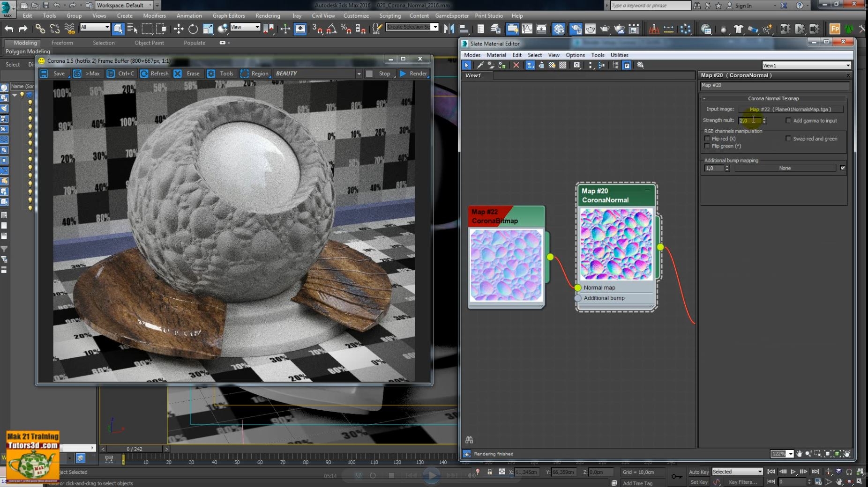The image size is (868, 487).
Task: Open the View1 dropdown in Slate editor
Action: [806, 66]
